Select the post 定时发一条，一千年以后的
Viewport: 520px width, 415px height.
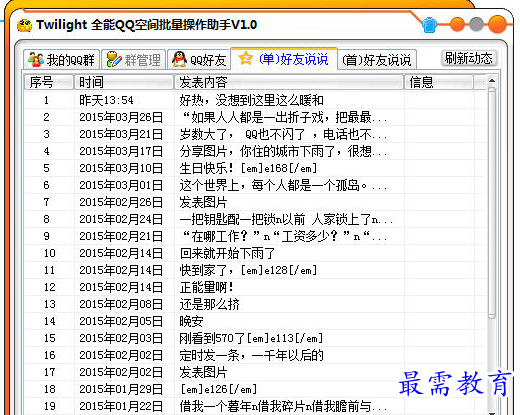click(251, 355)
